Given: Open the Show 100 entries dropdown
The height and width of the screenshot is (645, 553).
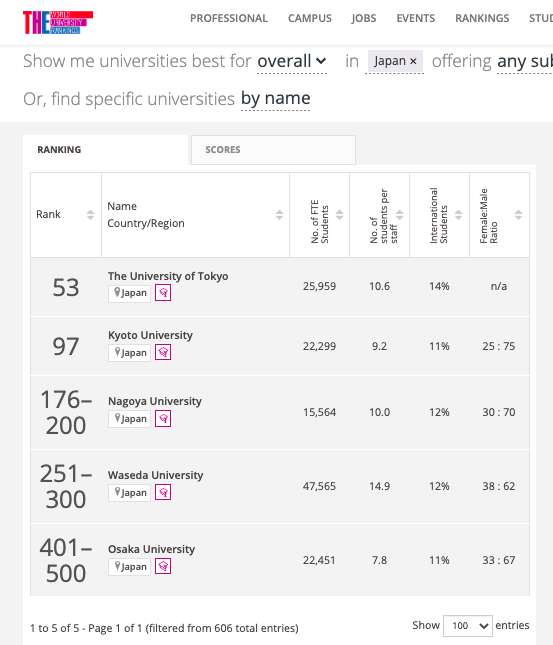Looking at the screenshot, I should [x=468, y=626].
